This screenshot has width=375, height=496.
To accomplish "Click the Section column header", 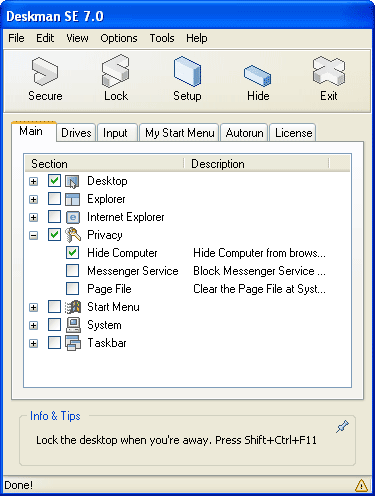I will click(x=104, y=164).
